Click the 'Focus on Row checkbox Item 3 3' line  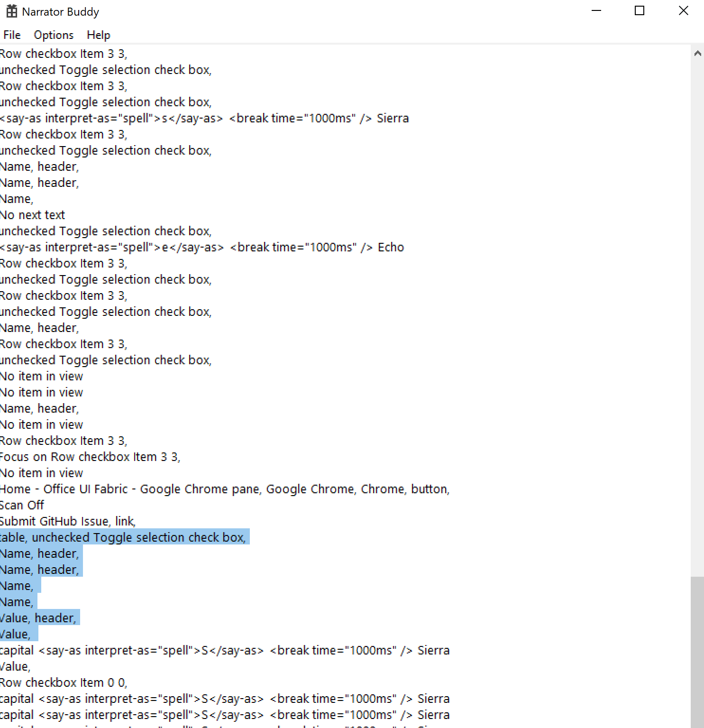pyautogui.click(x=90, y=457)
